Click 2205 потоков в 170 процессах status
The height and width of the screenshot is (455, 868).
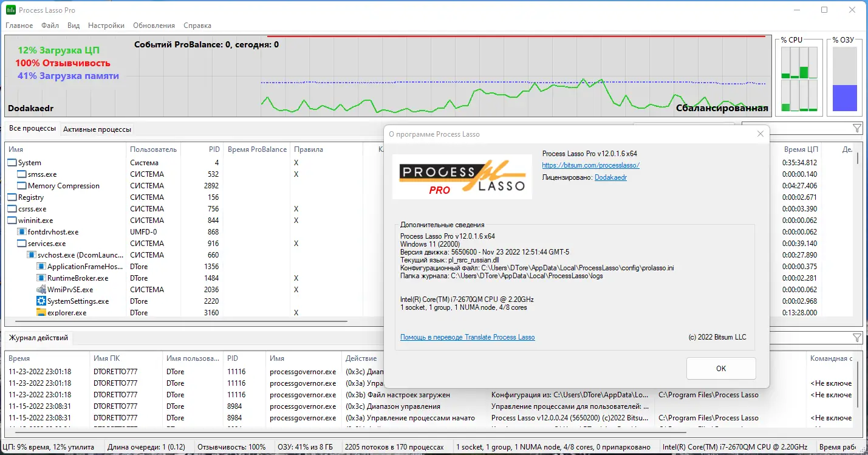[x=394, y=447]
